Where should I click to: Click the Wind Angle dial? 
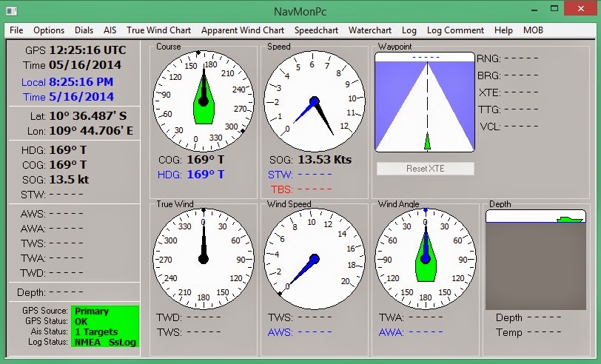click(426, 259)
